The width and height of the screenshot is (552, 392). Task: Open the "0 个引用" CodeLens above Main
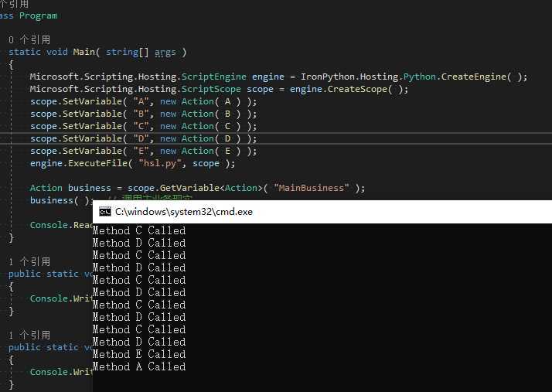(x=29, y=39)
